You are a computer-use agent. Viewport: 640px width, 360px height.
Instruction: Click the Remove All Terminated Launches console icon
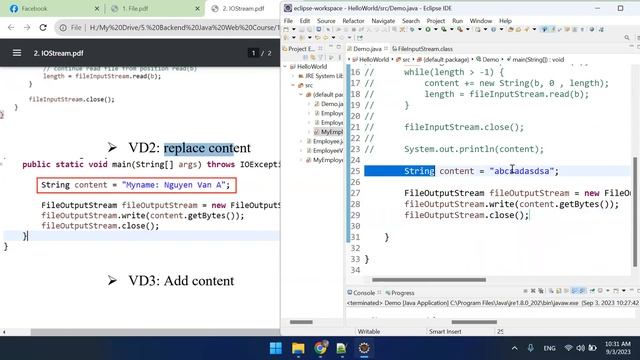point(541,291)
